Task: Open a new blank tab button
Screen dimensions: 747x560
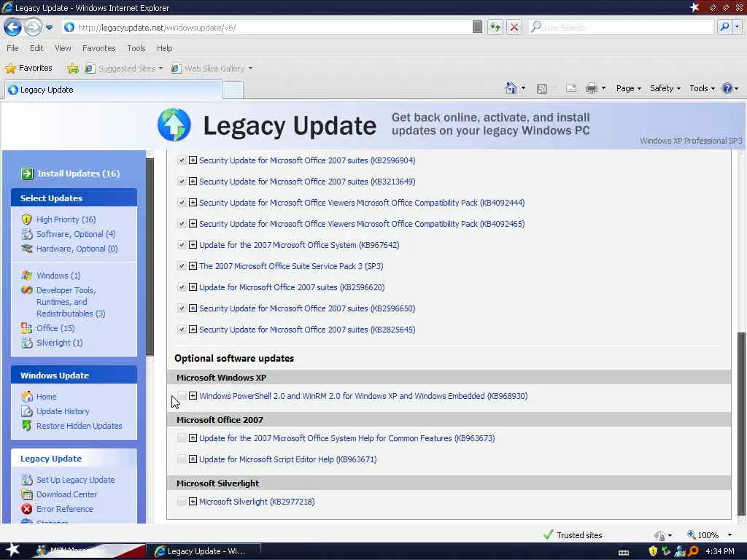Action: [x=233, y=90]
